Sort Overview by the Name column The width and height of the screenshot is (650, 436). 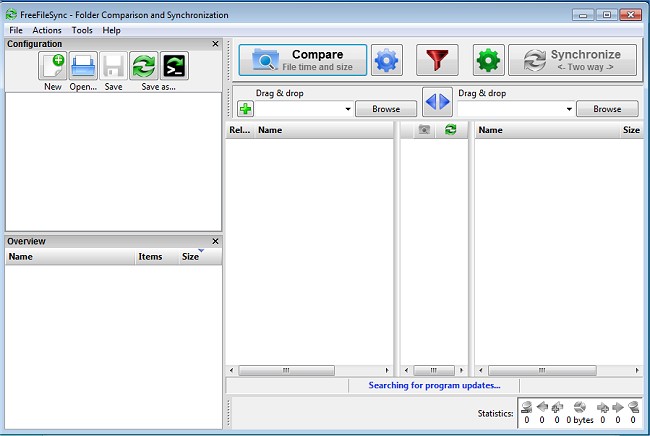coord(70,257)
